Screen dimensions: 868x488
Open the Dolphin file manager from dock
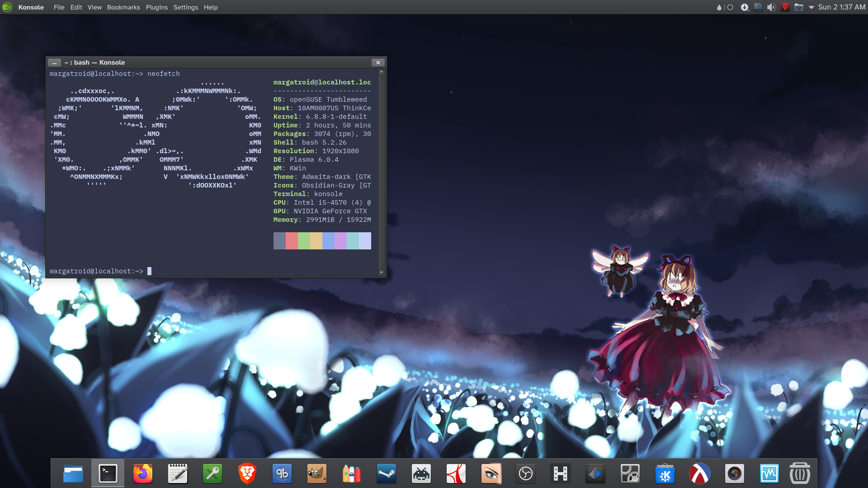tap(73, 474)
